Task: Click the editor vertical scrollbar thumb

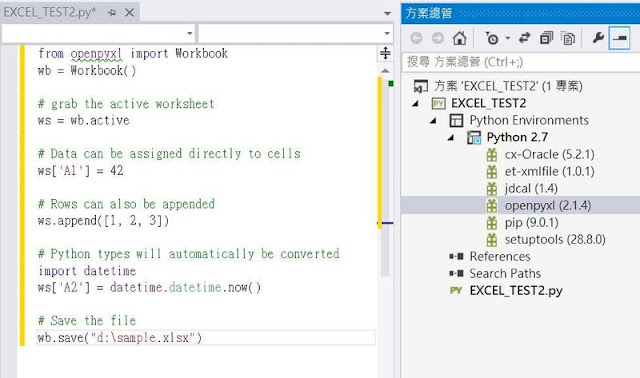Action: (385, 176)
